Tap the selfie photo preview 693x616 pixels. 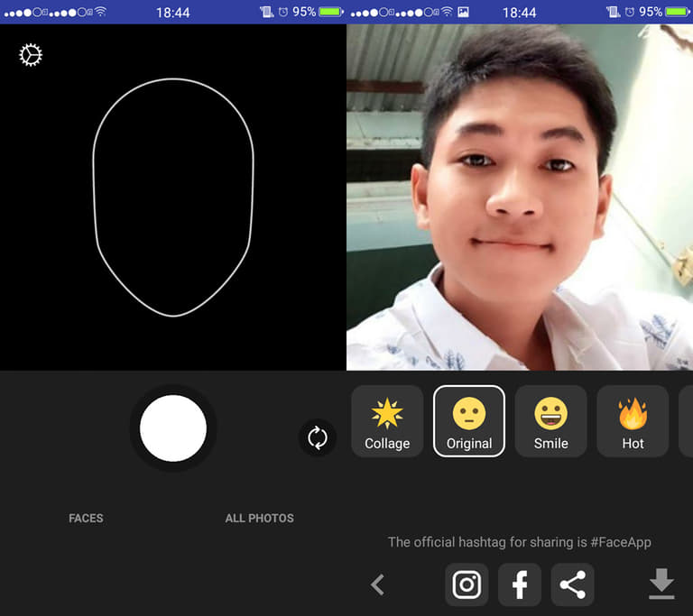pyautogui.click(x=519, y=197)
